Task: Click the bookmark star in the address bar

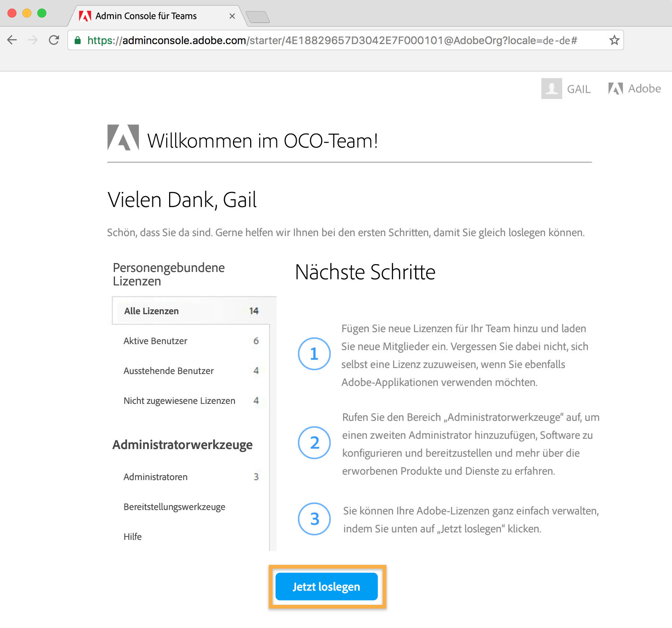Action: [613, 40]
